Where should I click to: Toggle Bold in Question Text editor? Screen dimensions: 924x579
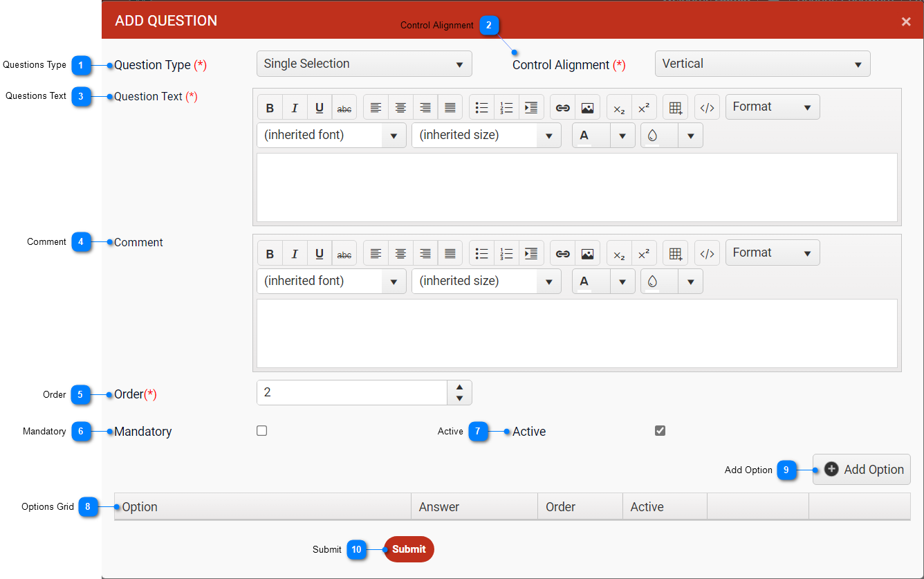[270, 107]
